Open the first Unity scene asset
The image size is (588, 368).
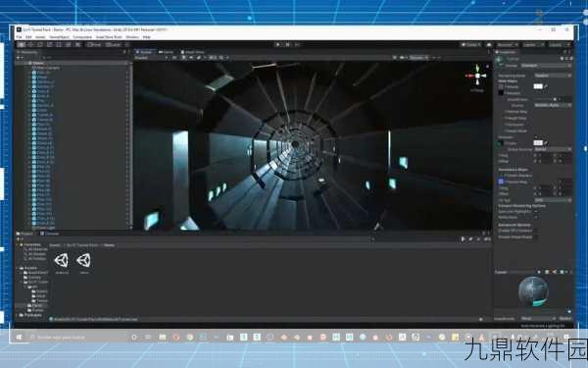[x=62, y=260]
